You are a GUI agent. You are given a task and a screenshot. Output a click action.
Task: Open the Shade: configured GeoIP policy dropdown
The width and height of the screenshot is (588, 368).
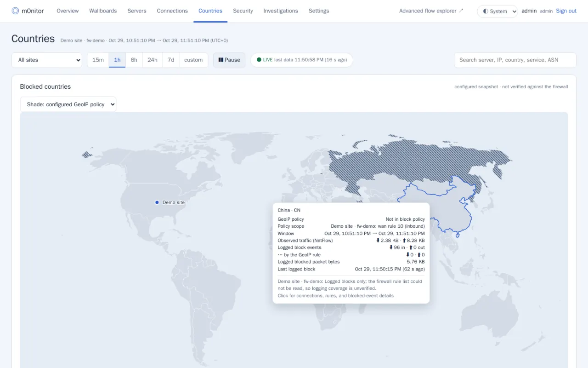tap(68, 104)
